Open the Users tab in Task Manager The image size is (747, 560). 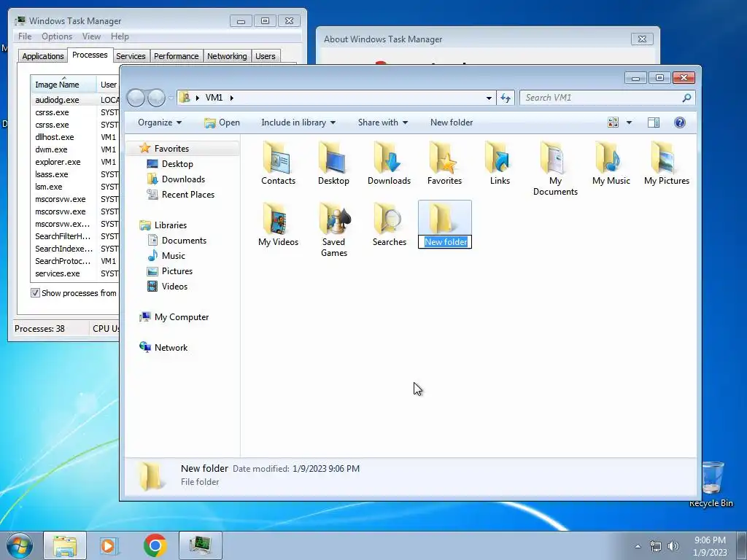coord(266,56)
